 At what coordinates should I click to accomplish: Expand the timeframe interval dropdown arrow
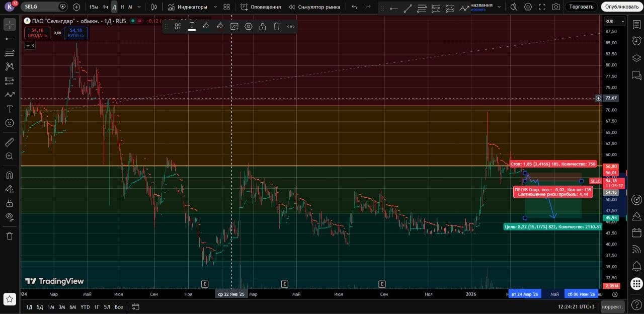[x=139, y=7]
